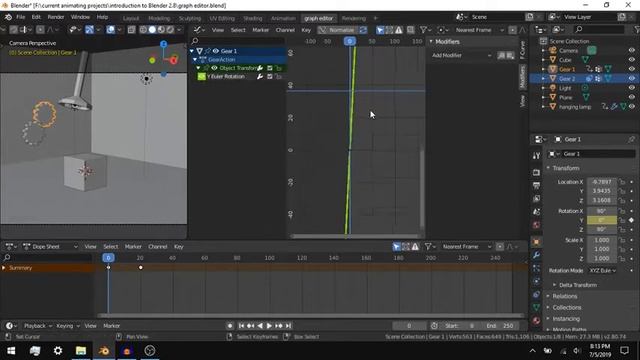Image resolution: width=640 pixels, height=360 pixels.
Task: Open the File menu
Action: point(20,17)
